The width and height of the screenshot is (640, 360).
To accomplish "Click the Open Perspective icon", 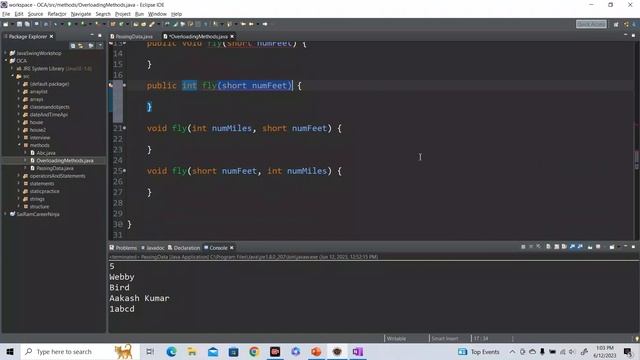I will [x=616, y=24].
